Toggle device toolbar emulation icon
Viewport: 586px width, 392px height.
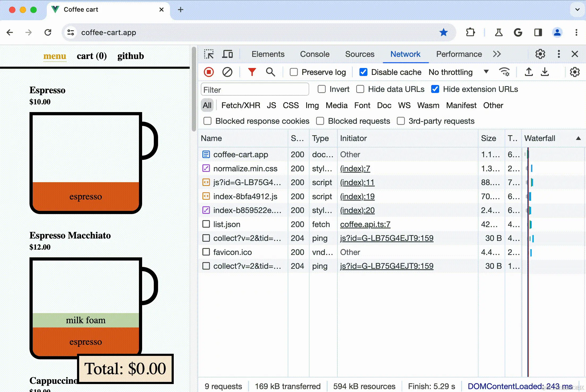[227, 54]
